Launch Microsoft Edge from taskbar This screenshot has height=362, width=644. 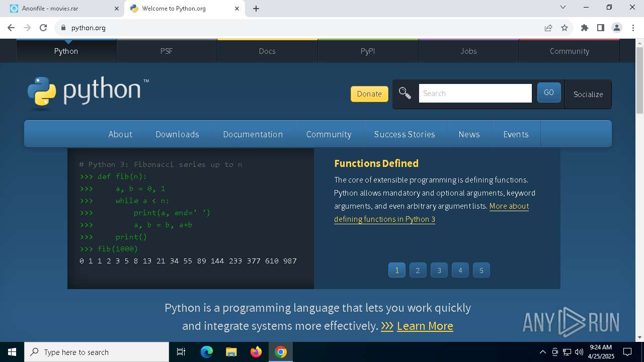click(207, 352)
